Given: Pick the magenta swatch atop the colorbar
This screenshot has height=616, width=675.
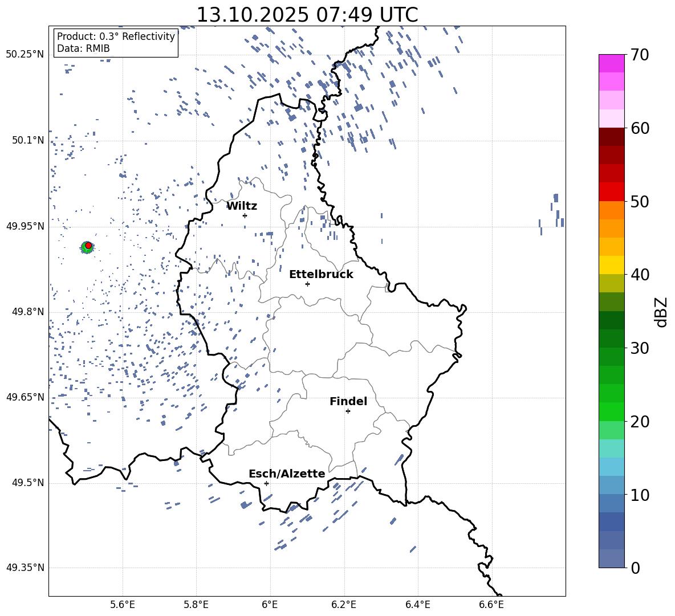Looking at the screenshot, I should [x=612, y=63].
